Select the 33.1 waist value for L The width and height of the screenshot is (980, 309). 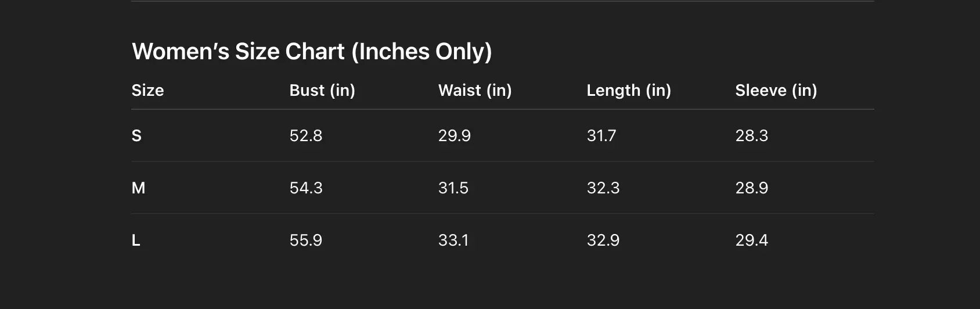[x=453, y=240]
